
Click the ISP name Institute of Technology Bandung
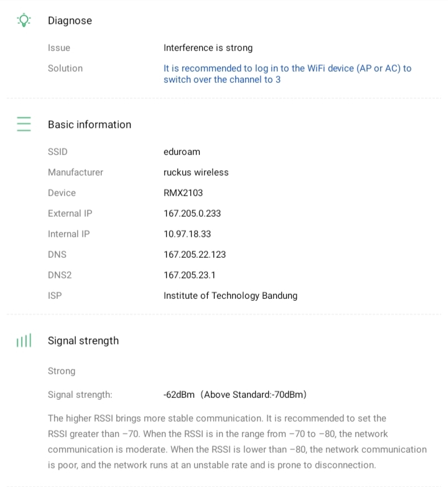pyautogui.click(x=230, y=296)
